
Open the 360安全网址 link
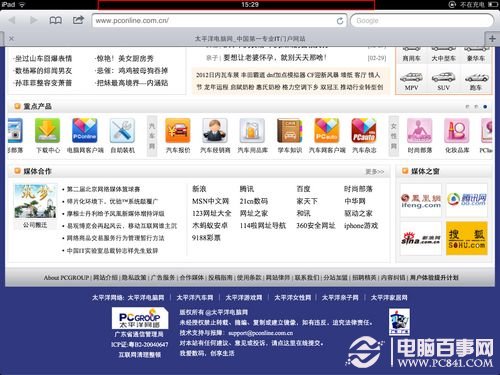coord(316,226)
